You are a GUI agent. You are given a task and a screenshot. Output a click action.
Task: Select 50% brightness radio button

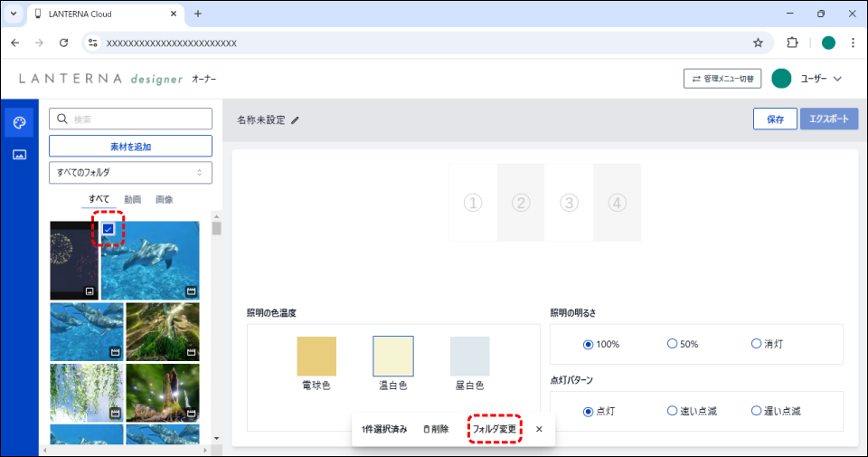pos(672,344)
